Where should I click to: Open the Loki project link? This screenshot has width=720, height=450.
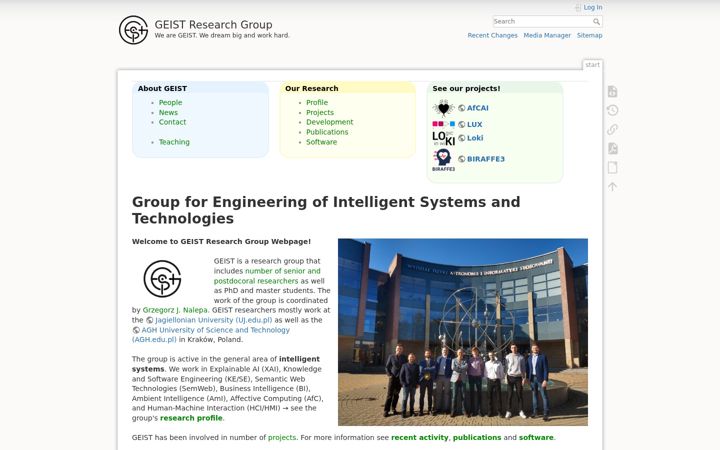point(475,138)
